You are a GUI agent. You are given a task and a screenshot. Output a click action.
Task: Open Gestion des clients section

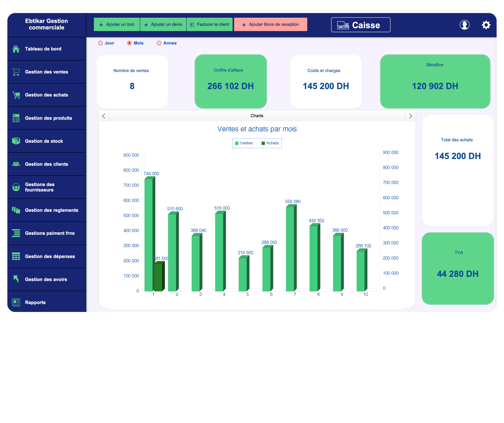[x=47, y=164]
